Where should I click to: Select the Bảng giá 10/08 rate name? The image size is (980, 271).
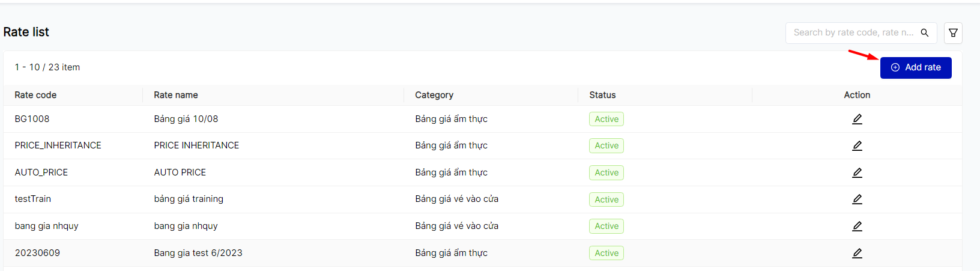[186, 119]
